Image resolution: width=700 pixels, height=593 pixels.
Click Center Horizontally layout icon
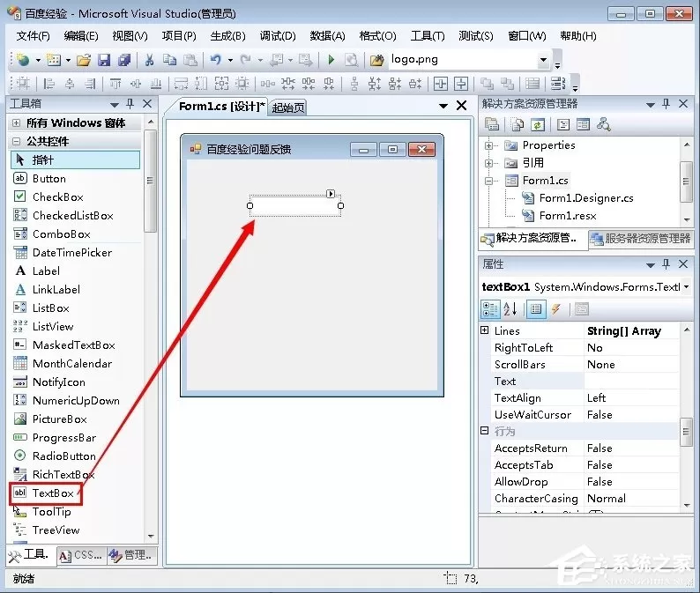point(441,84)
